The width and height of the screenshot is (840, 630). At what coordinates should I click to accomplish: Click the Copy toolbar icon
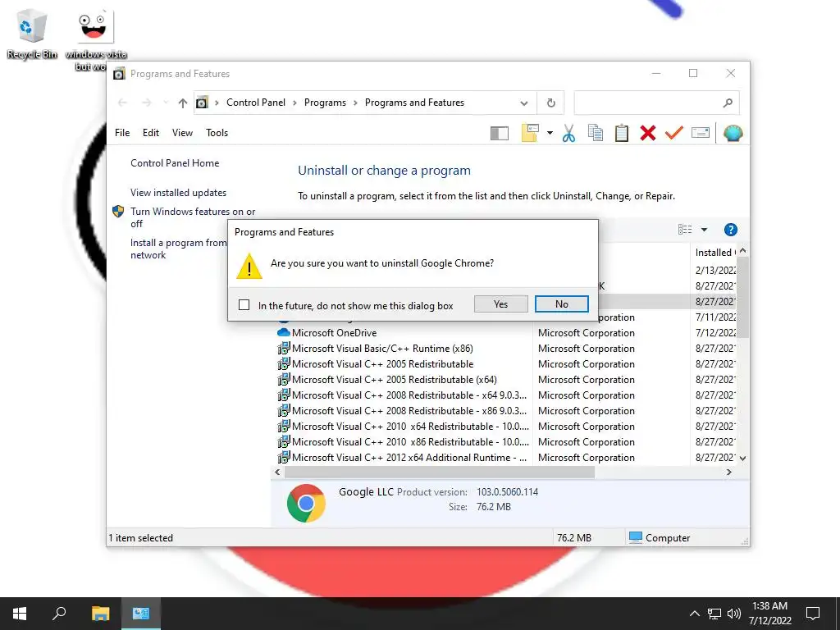point(596,133)
